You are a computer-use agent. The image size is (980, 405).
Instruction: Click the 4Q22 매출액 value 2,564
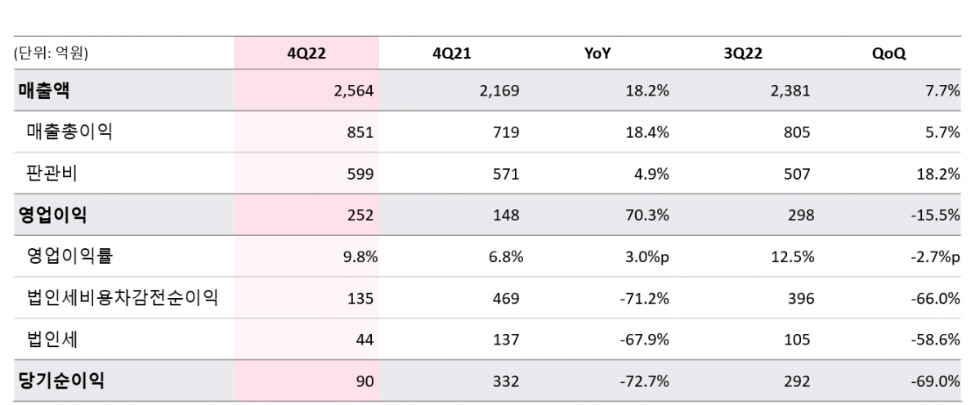tap(354, 91)
